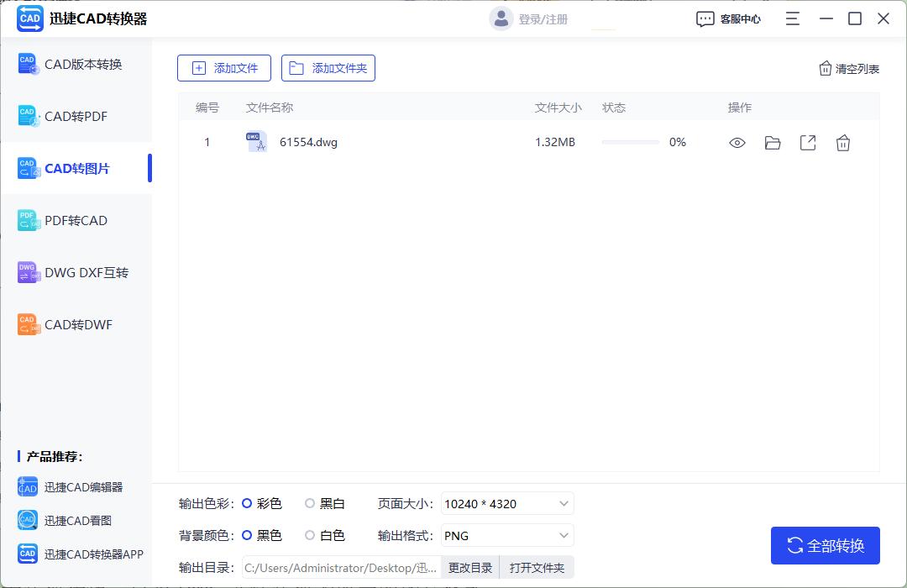Open the file location folder icon for 61554.dwg
This screenshot has height=588, width=907.
point(773,143)
